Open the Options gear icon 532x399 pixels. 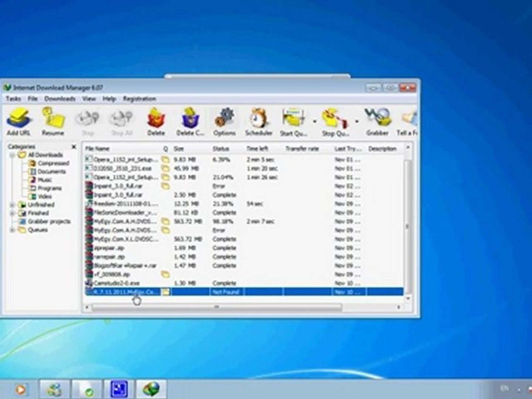click(224, 122)
